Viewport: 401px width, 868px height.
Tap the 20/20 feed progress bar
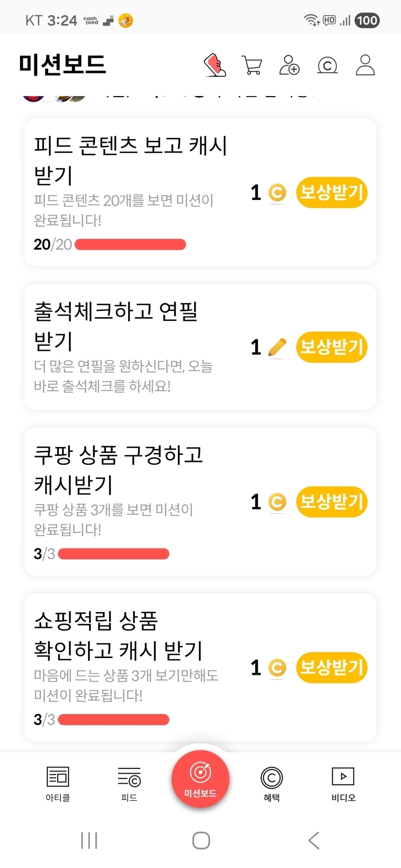click(130, 244)
